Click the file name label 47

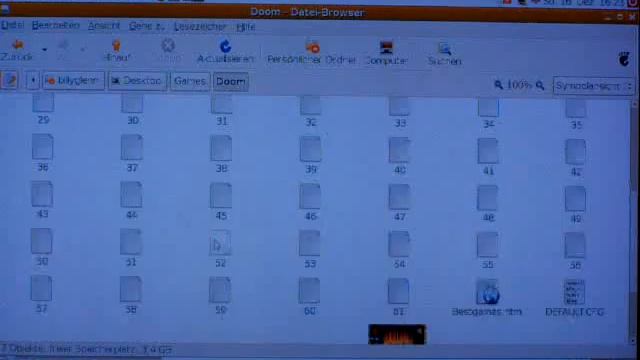(400, 217)
